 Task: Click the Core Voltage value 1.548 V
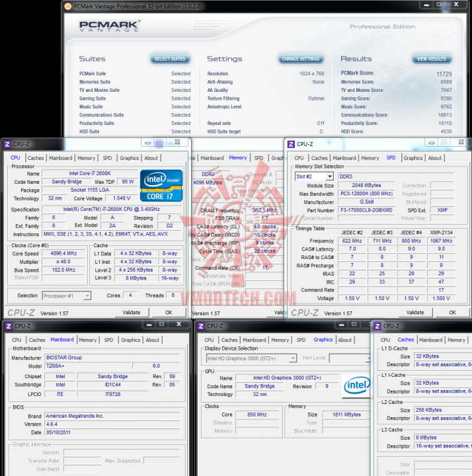[x=121, y=198]
